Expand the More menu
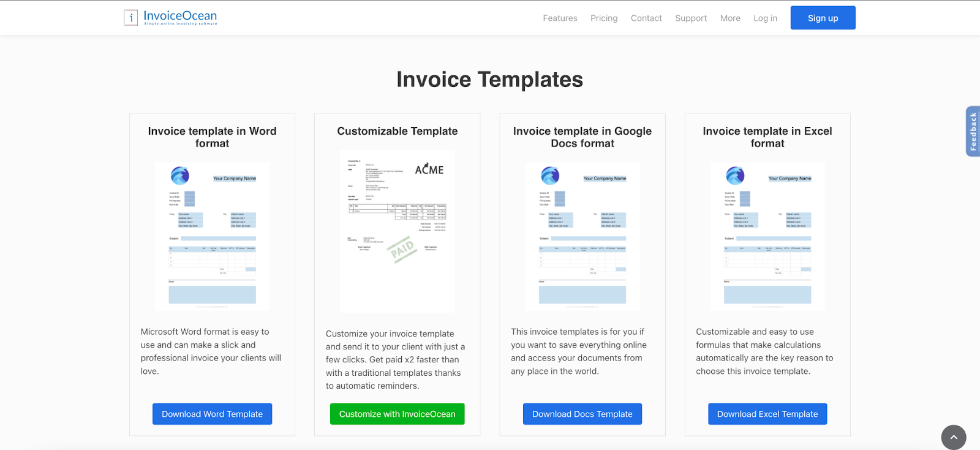The image size is (980, 450). pos(730,18)
